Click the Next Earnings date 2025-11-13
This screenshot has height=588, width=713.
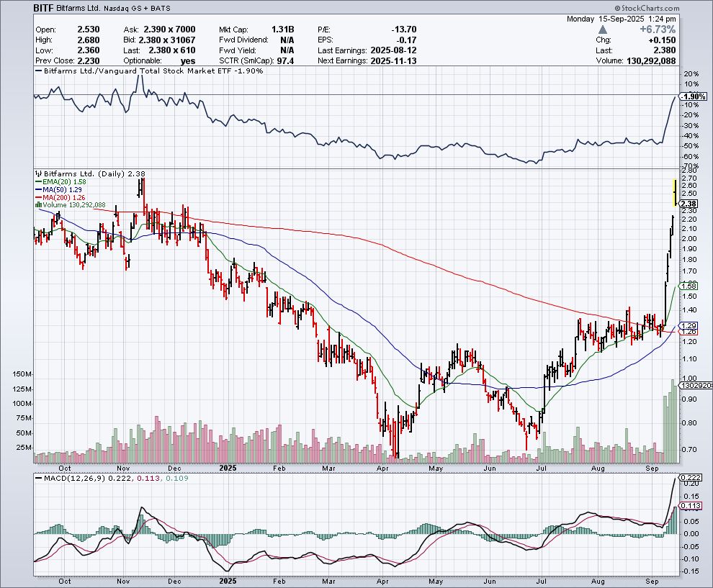click(x=394, y=61)
